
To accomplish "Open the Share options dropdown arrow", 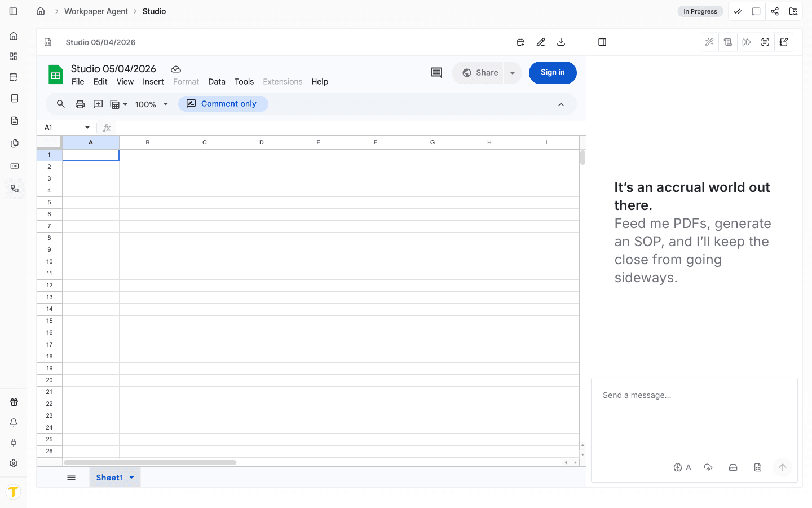I will tap(513, 73).
